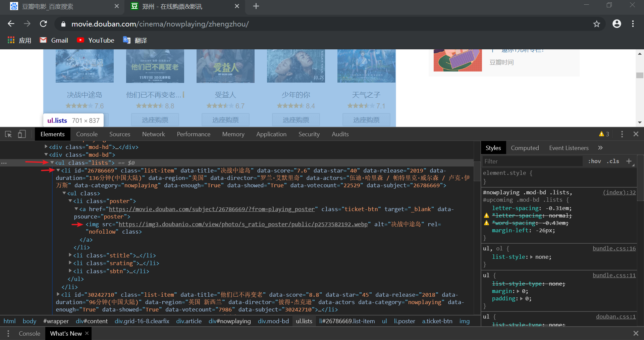The image size is (644, 340).
Task: Close the What's New drawer tab
Action: [87, 333]
